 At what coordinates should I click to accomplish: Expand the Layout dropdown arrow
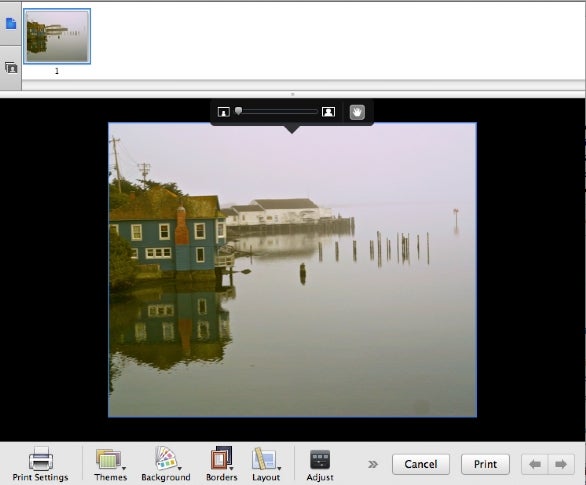[x=279, y=468]
